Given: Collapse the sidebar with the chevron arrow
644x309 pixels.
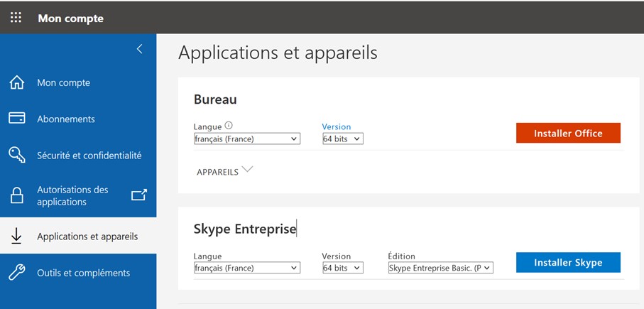Looking at the screenshot, I should tap(139, 49).
